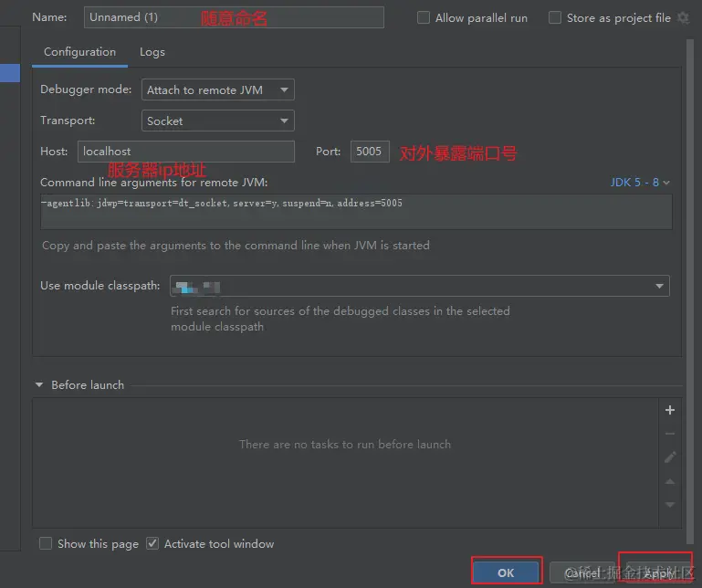Click the Host field containing localhost
Image resolution: width=702 pixels, height=588 pixels.
click(186, 152)
